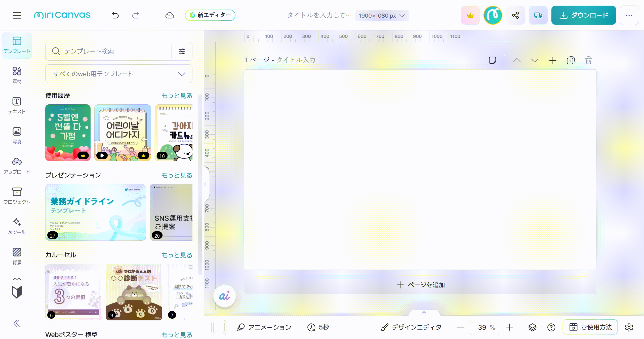Open the layers stack icon

tap(532, 327)
